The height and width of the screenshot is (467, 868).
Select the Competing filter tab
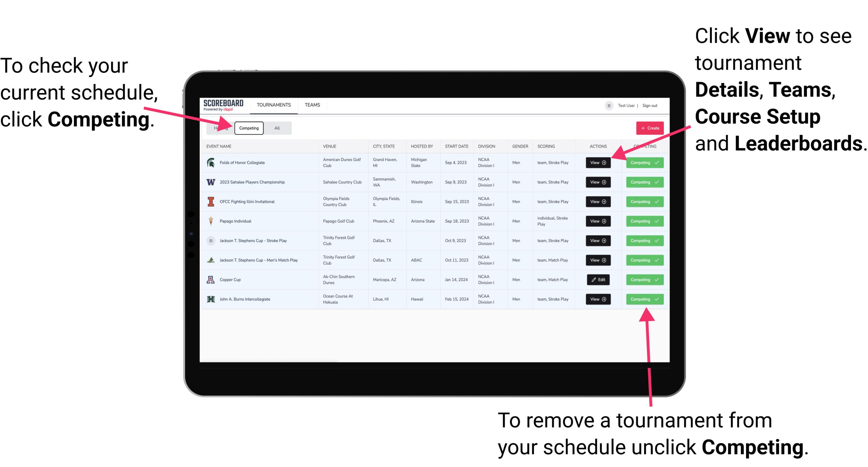tap(248, 128)
